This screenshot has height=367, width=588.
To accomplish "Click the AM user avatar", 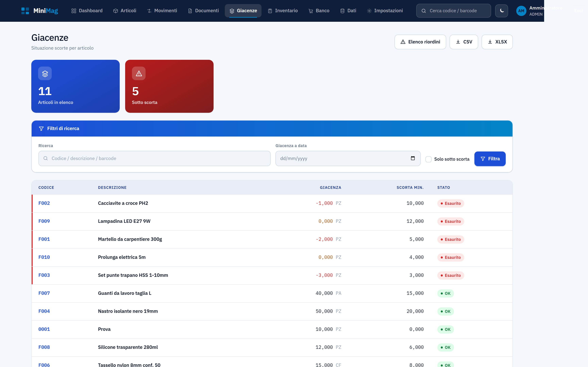I will pyautogui.click(x=521, y=11).
